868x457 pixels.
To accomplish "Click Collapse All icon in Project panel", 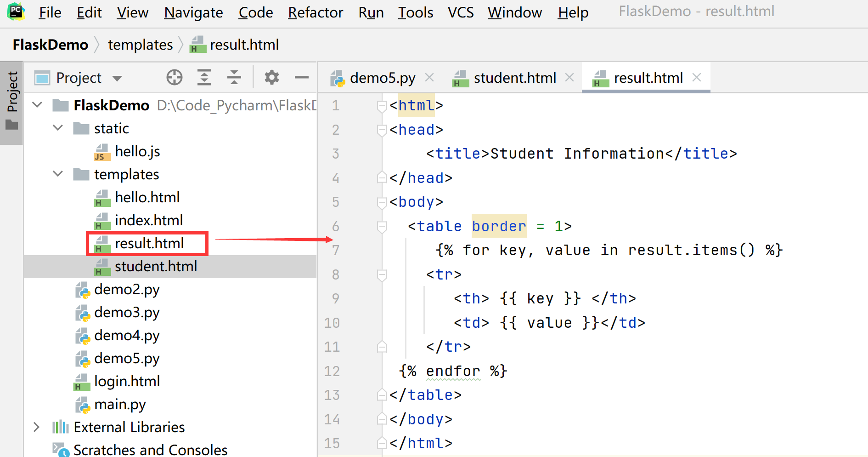I will coord(234,78).
